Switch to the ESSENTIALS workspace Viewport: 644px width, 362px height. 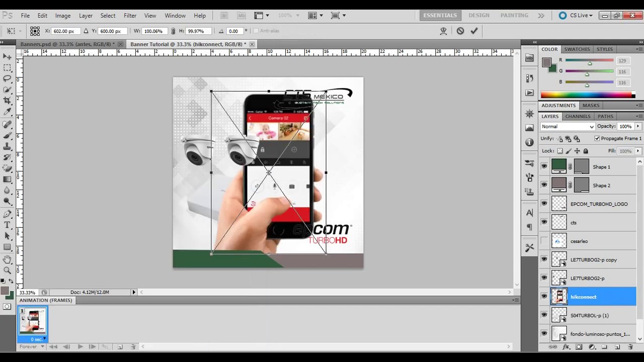[x=440, y=16]
